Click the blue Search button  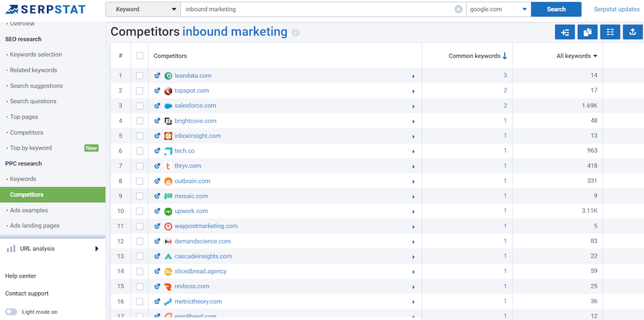point(556,10)
